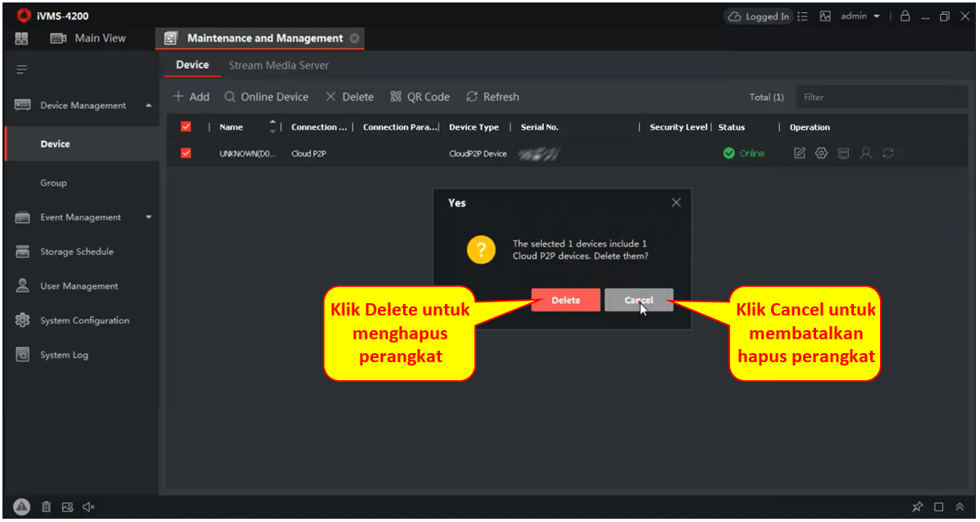The image size is (980, 522).
Task: Click the picture icon in bottom bar
Action: pyautogui.click(x=67, y=507)
